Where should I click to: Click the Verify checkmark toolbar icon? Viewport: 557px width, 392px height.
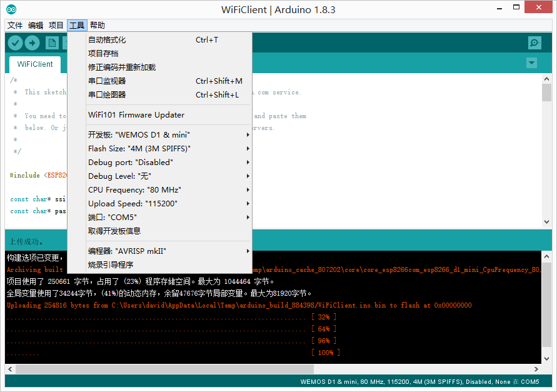(x=15, y=43)
